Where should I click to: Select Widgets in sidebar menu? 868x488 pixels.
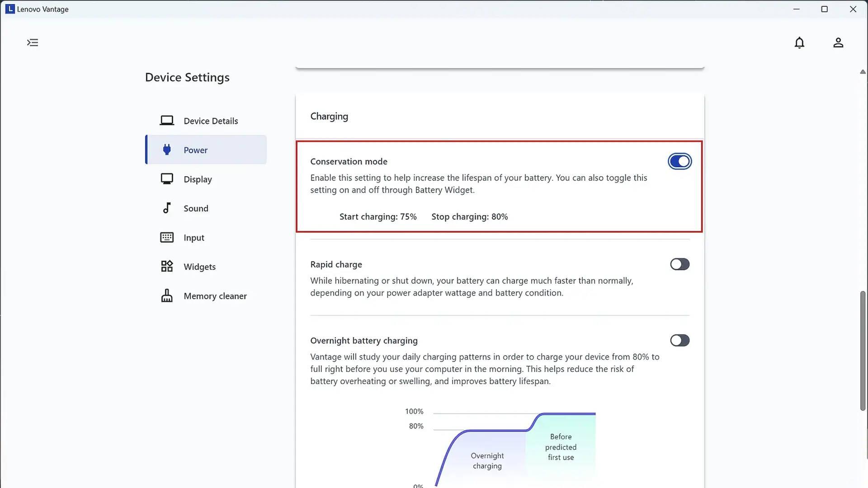200,266
